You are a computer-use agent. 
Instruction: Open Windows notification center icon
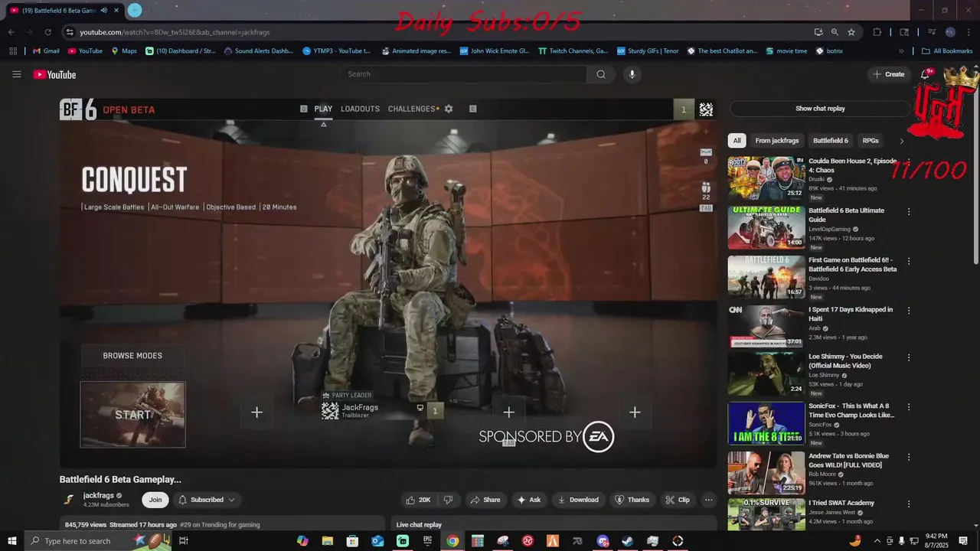[964, 541]
